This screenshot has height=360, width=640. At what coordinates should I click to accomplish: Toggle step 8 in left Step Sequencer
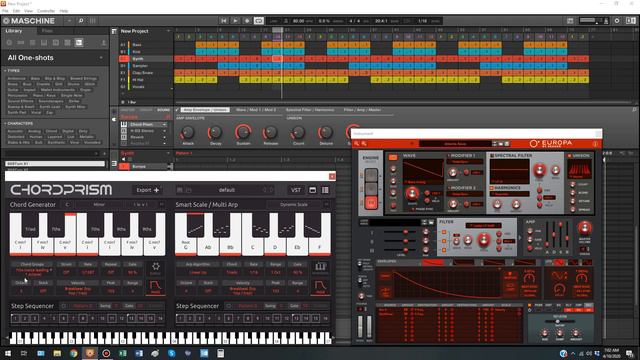point(83,318)
